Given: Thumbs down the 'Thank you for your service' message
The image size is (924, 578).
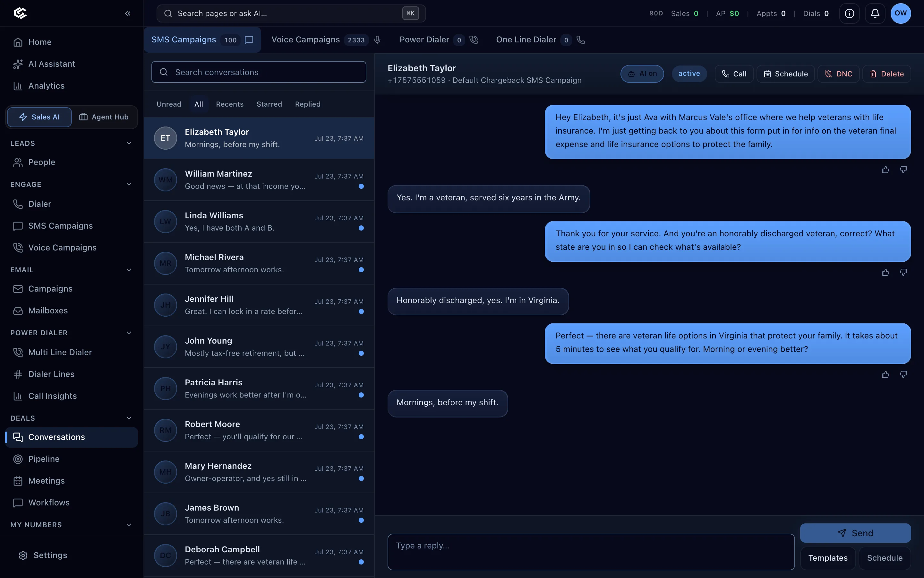Looking at the screenshot, I should pos(903,272).
